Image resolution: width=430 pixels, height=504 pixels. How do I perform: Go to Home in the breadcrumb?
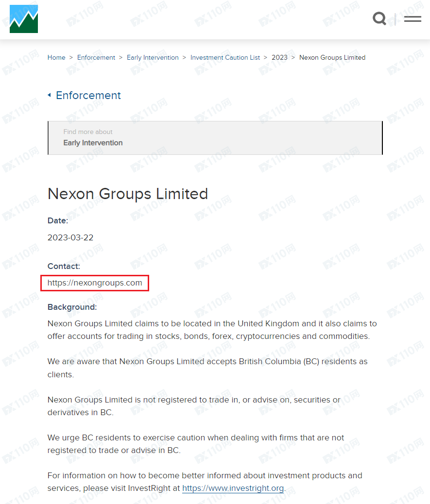tap(56, 57)
